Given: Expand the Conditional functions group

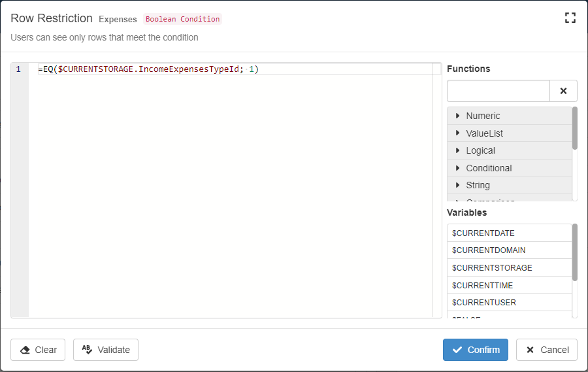Looking at the screenshot, I should 488,168.
